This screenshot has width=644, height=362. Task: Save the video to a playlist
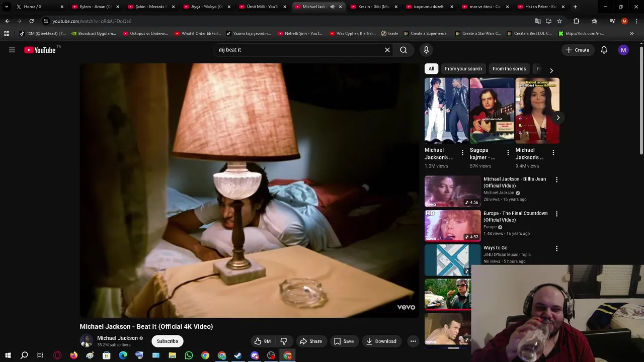(344, 341)
